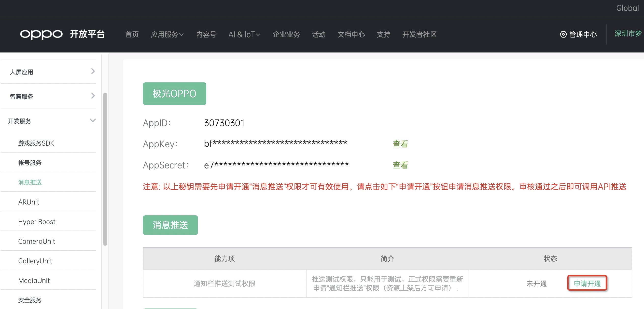Screen dimensions: 644x309
Task: Click 申请开通 button in table
Action: (587, 283)
